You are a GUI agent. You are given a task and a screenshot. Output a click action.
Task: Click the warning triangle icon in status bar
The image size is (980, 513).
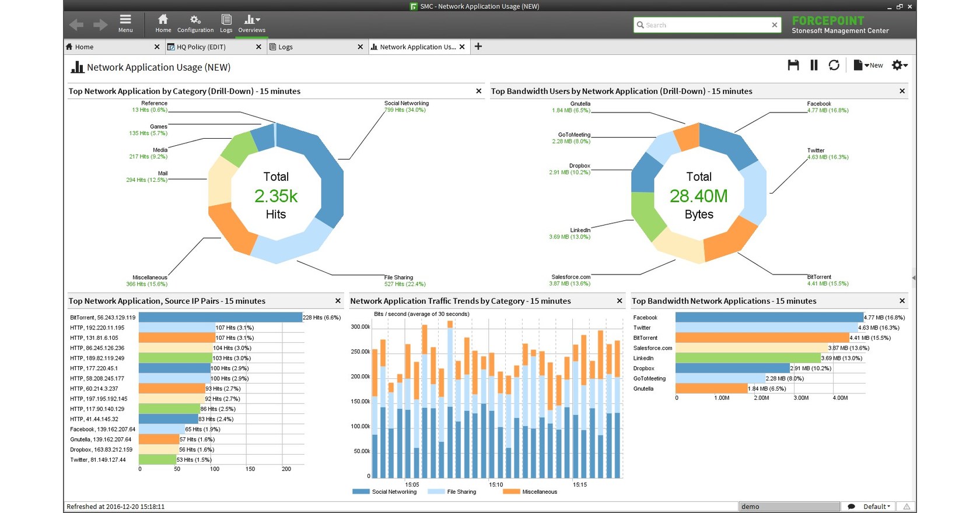[x=907, y=507]
